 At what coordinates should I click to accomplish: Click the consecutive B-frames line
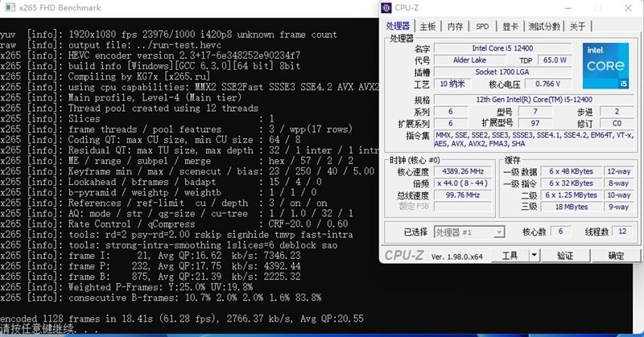click(161, 298)
